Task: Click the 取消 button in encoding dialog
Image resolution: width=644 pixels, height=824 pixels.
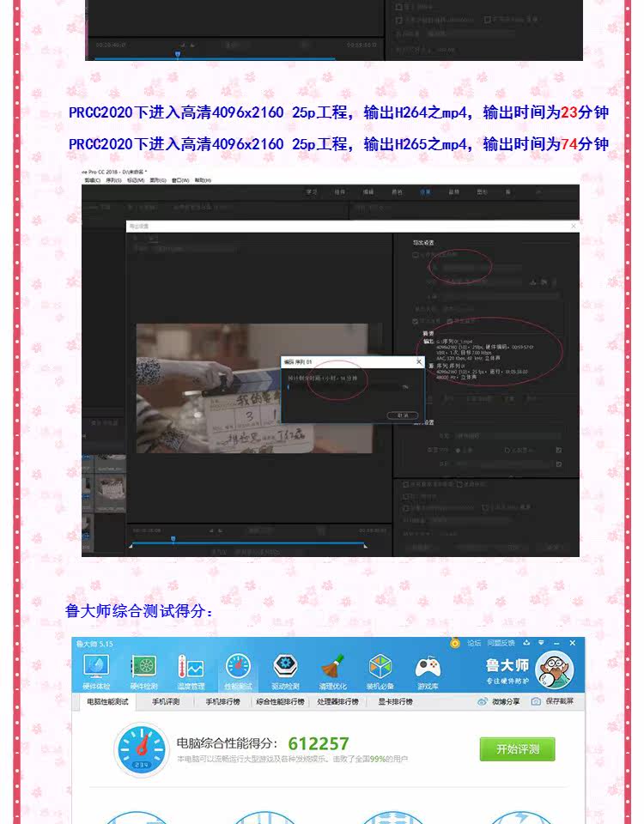Action: click(x=402, y=415)
